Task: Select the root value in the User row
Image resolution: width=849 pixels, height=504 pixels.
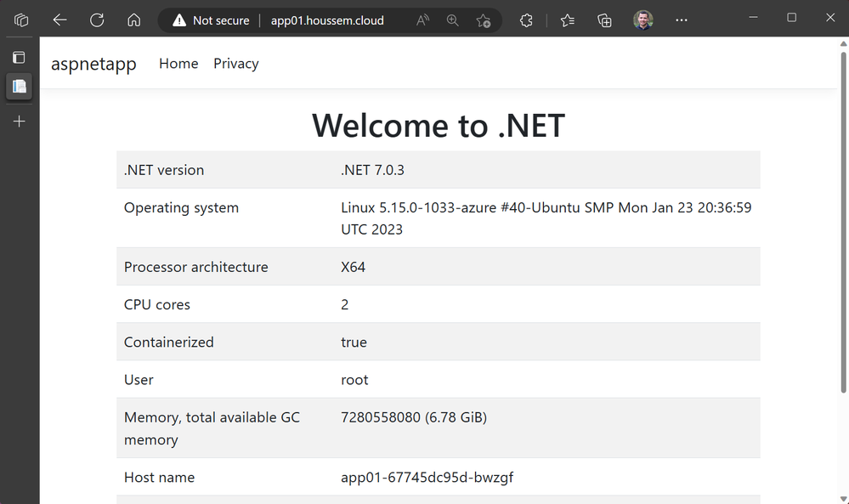Action: pyautogui.click(x=354, y=380)
